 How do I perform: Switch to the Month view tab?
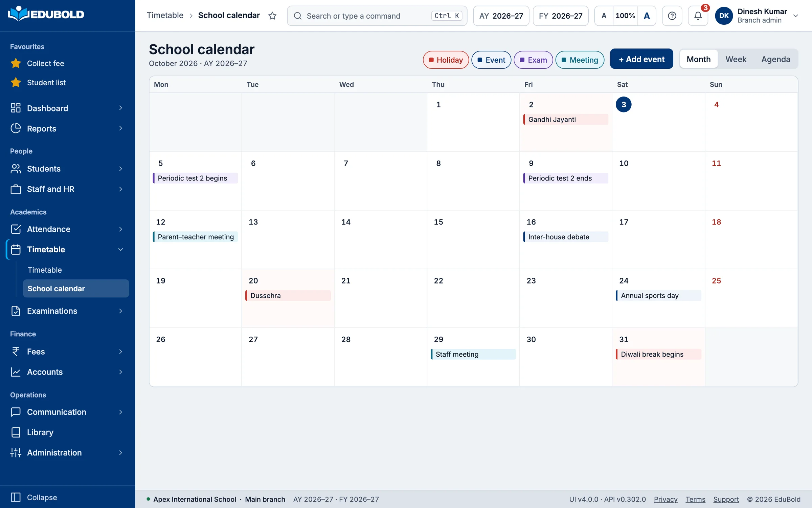698,59
